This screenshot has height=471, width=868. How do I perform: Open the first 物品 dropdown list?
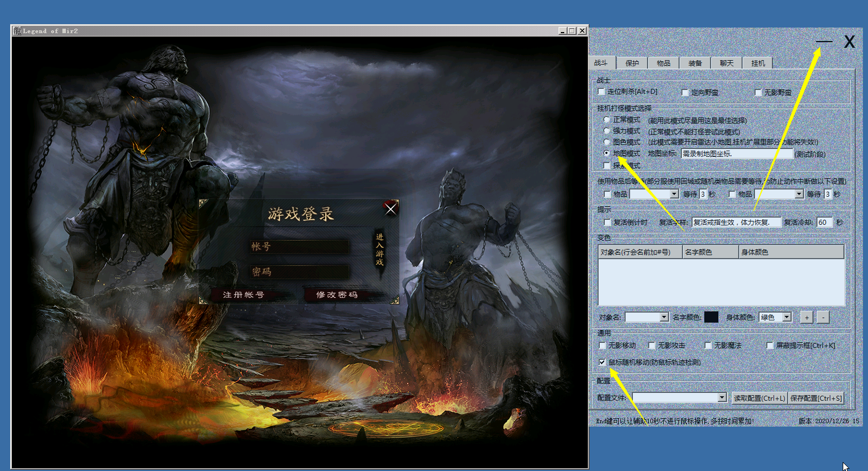[x=674, y=194]
